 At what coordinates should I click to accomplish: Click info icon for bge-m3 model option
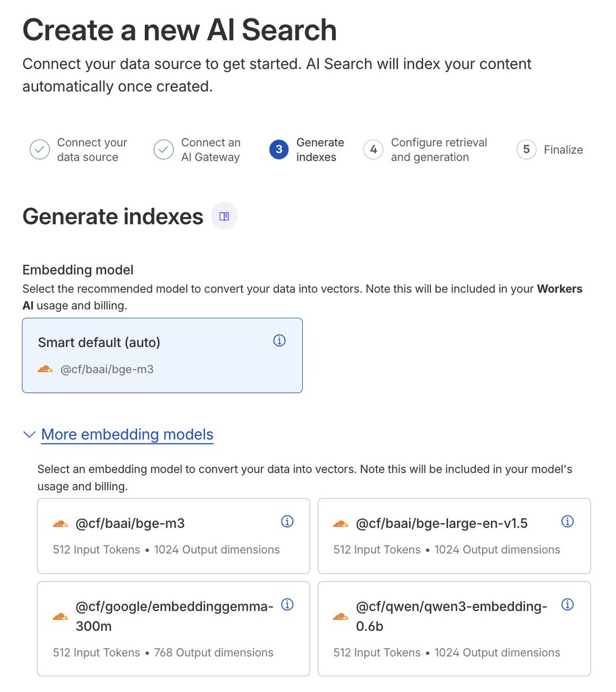[287, 521]
